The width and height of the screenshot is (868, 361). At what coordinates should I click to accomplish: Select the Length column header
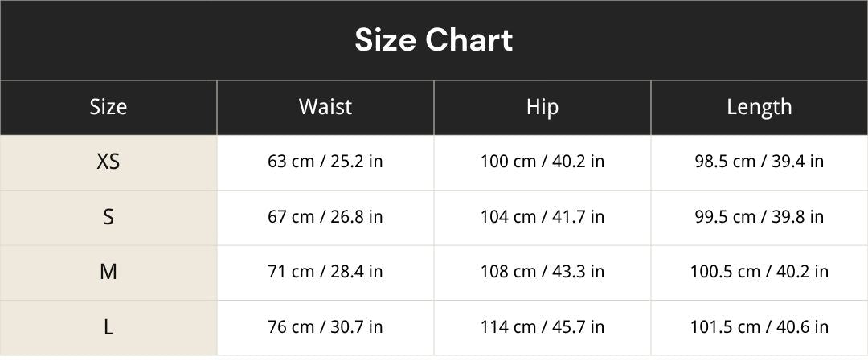759,108
